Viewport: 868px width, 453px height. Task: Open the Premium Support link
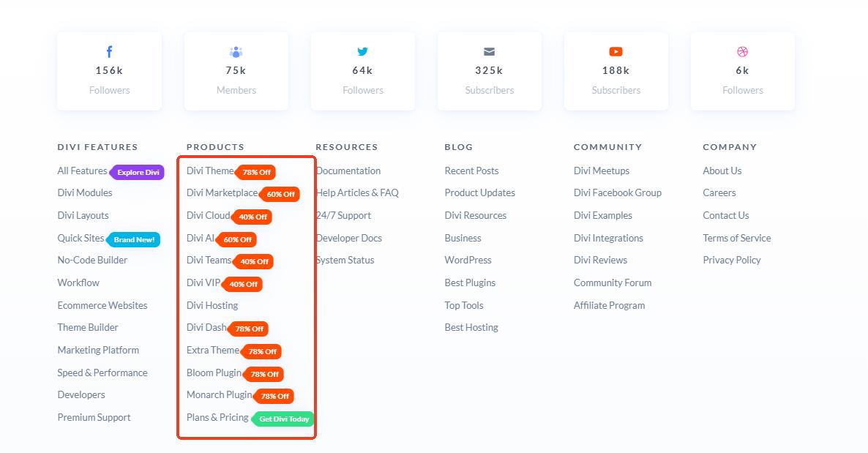[94, 417]
